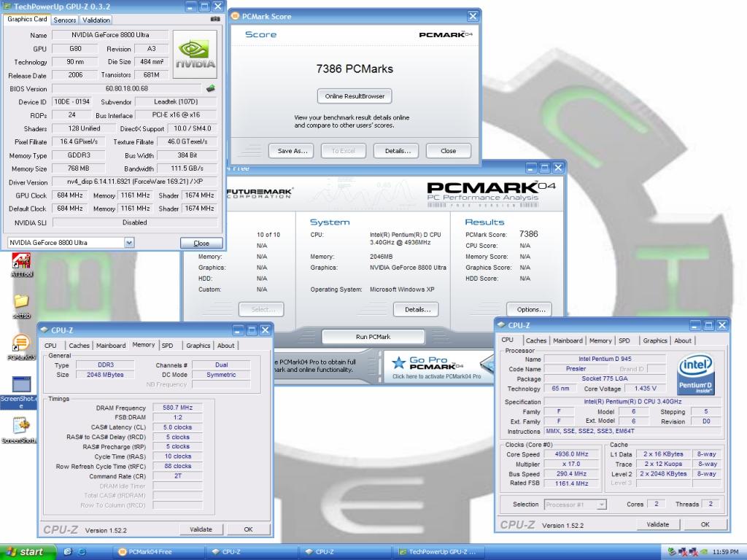Click the GPU-Z title bar app icon

click(7, 7)
